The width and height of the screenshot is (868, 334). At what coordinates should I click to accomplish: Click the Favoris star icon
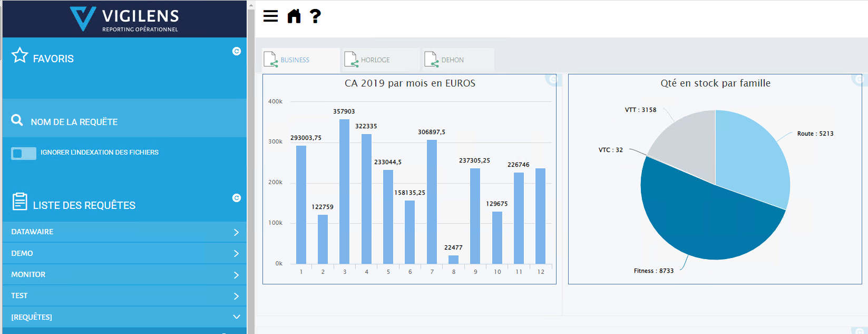pos(20,55)
